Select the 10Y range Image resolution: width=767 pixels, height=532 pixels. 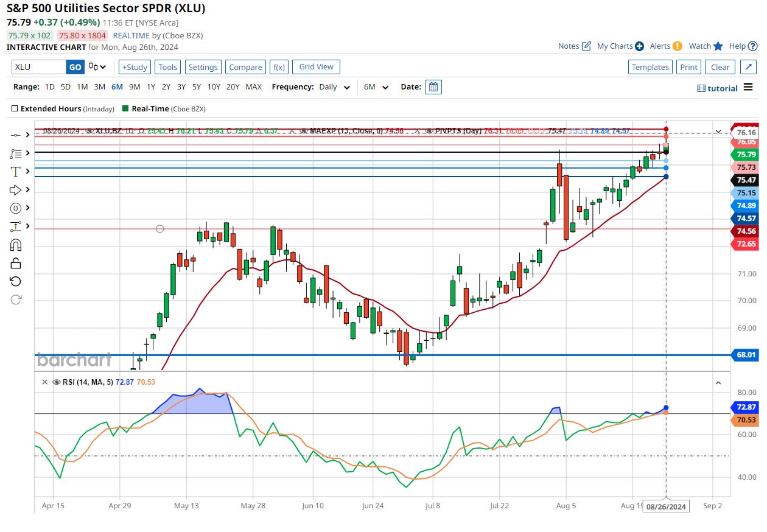[x=214, y=87]
